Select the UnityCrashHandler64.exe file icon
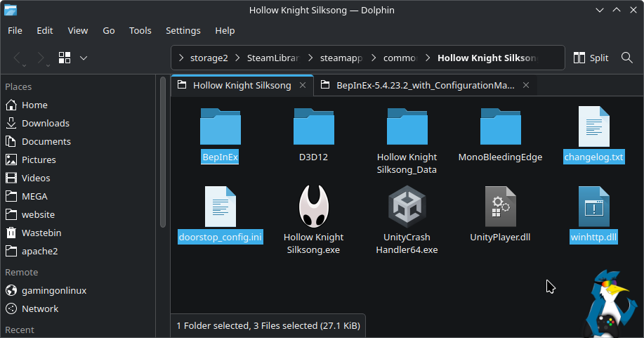This screenshot has width=644, height=338. 407,207
